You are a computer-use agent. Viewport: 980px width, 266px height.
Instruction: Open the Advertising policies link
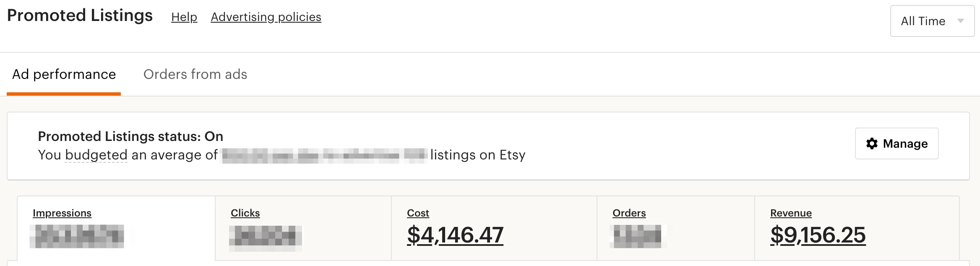click(x=266, y=17)
